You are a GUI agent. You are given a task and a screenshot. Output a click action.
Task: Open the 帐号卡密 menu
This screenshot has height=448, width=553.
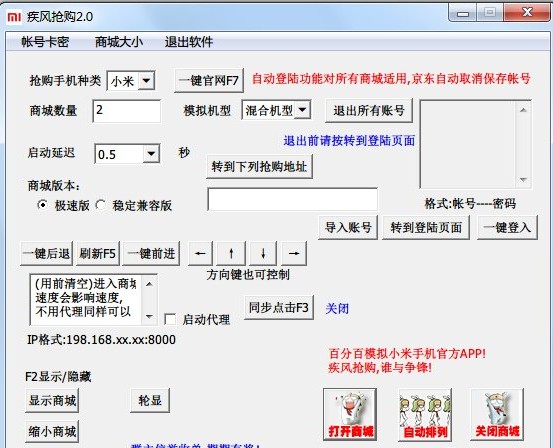coord(45,42)
